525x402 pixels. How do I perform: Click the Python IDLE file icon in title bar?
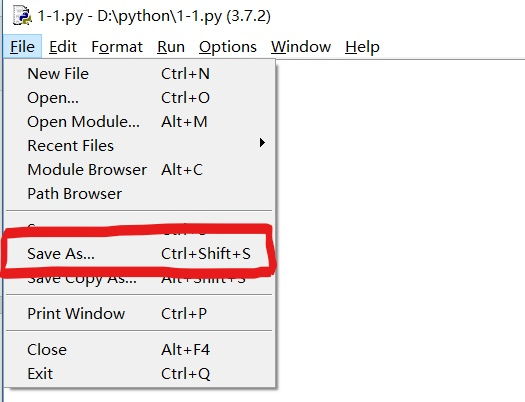pos(22,15)
